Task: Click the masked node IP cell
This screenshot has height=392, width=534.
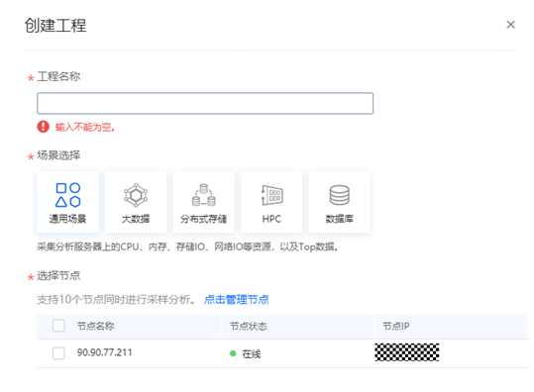Action: coord(406,352)
